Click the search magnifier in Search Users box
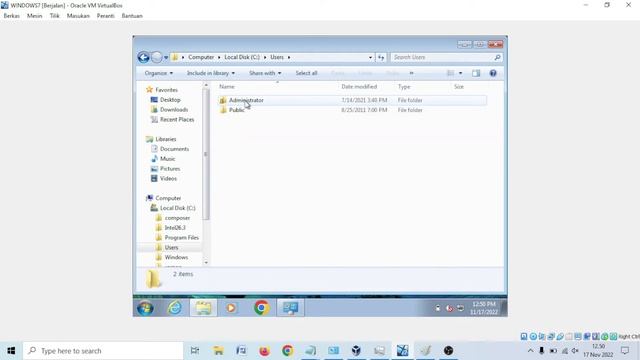 click(497, 57)
